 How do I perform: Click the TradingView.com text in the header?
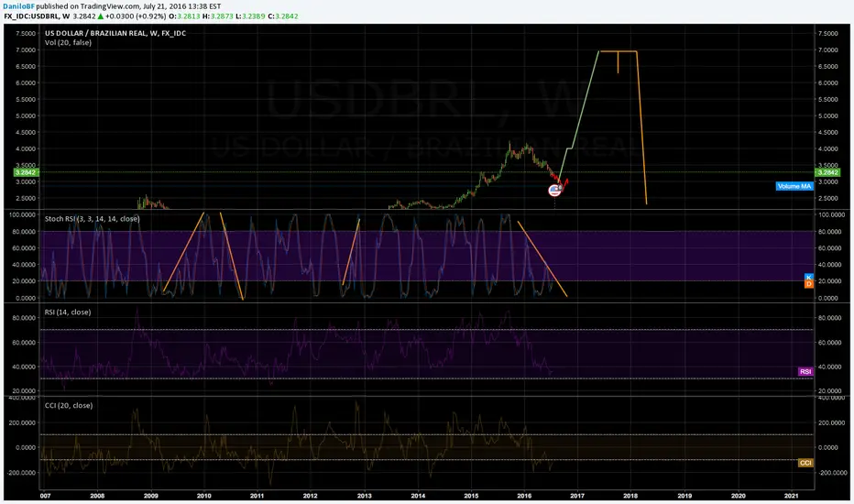110,6
